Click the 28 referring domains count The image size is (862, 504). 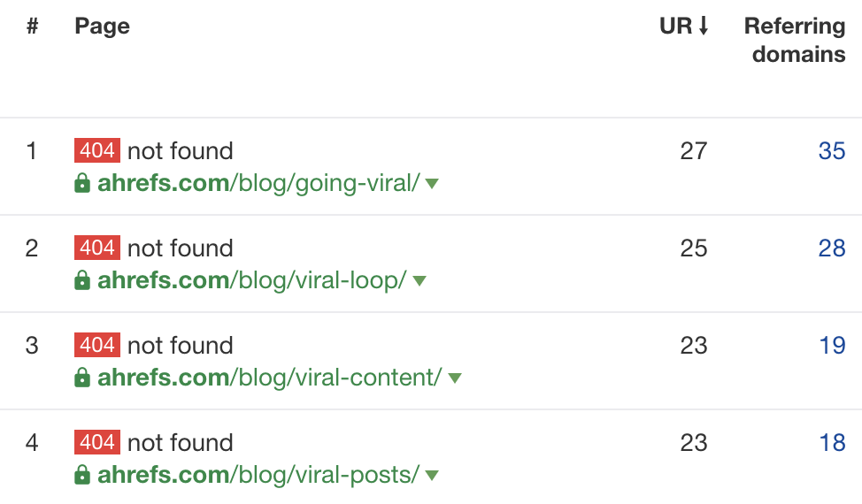pyautogui.click(x=831, y=248)
